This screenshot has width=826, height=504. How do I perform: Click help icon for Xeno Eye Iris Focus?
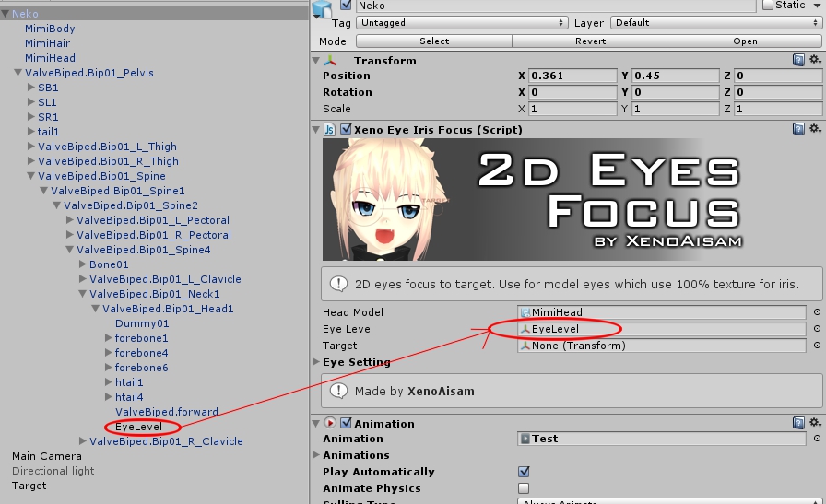[798, 130]
